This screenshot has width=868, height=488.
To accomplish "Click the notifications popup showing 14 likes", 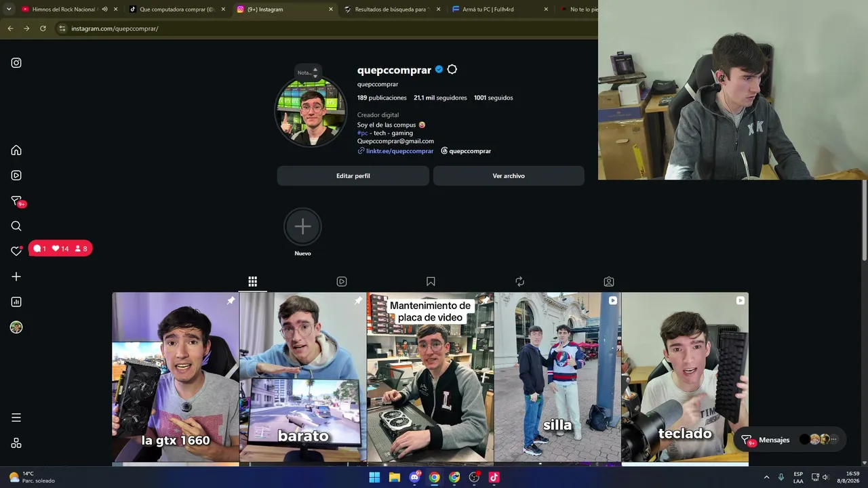I will click(x=60, y=249).
